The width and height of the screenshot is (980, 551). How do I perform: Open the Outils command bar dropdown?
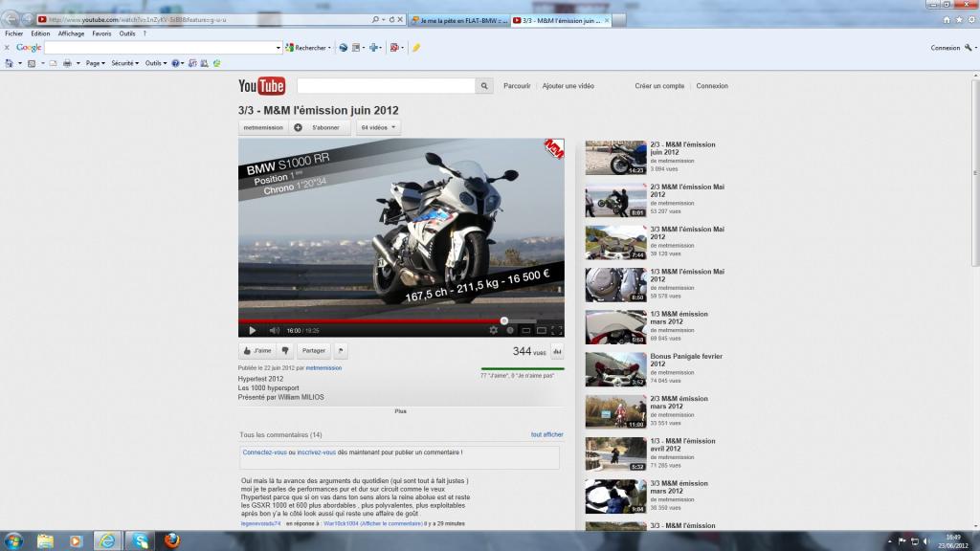156,63
